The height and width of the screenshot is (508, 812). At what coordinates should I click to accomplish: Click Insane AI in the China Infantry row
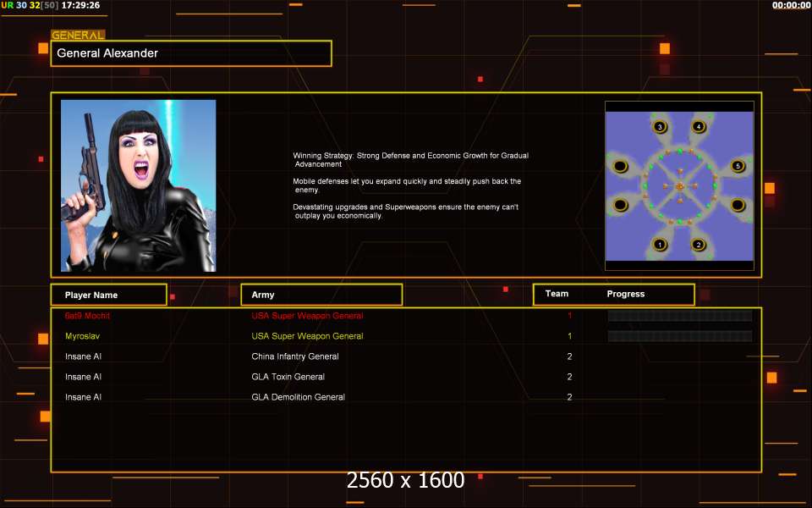[84, 356]
